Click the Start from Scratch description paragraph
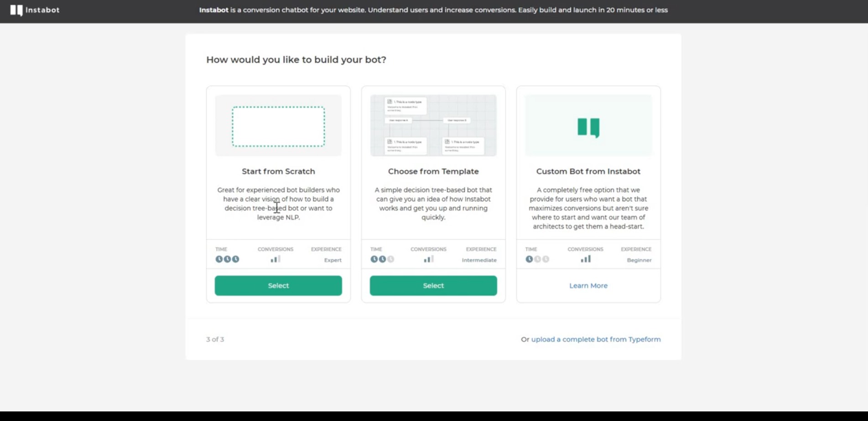868x421 pixels. pos(278,204)
